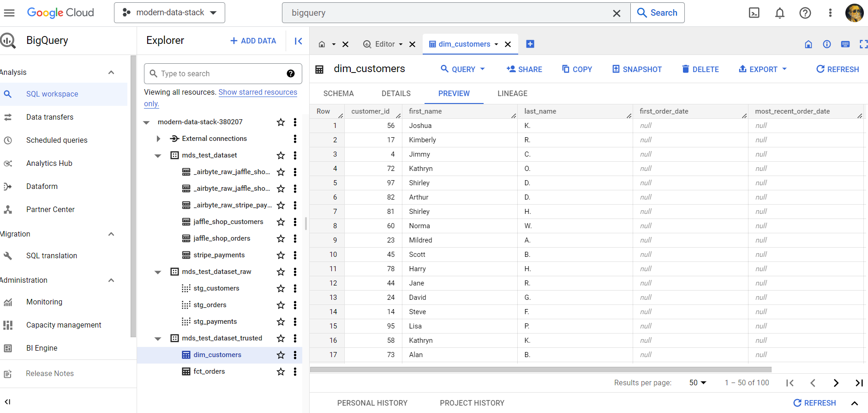This screenshot has height=413, width=868.
Task: Star the stripe_payments table
Action: [281, 255]
